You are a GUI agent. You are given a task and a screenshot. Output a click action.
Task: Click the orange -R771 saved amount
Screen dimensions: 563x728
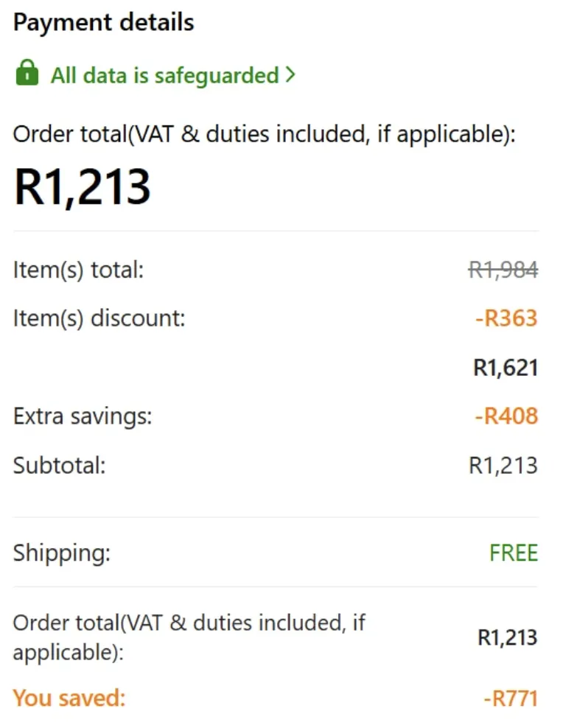click(x=510, y=698)
